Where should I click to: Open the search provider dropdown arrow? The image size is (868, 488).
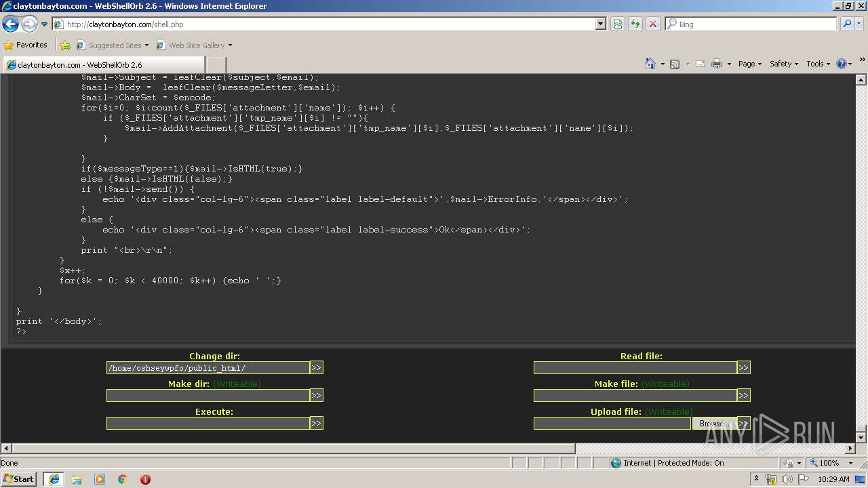860,24
